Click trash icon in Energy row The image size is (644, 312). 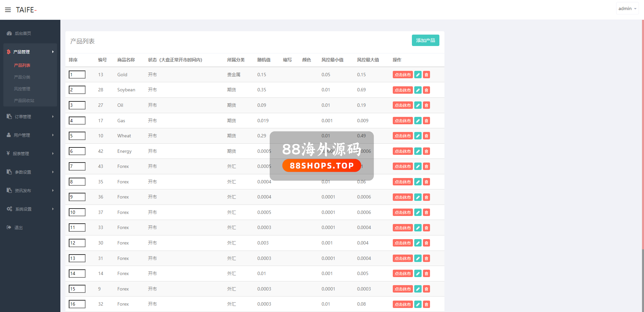coord(426,151)
